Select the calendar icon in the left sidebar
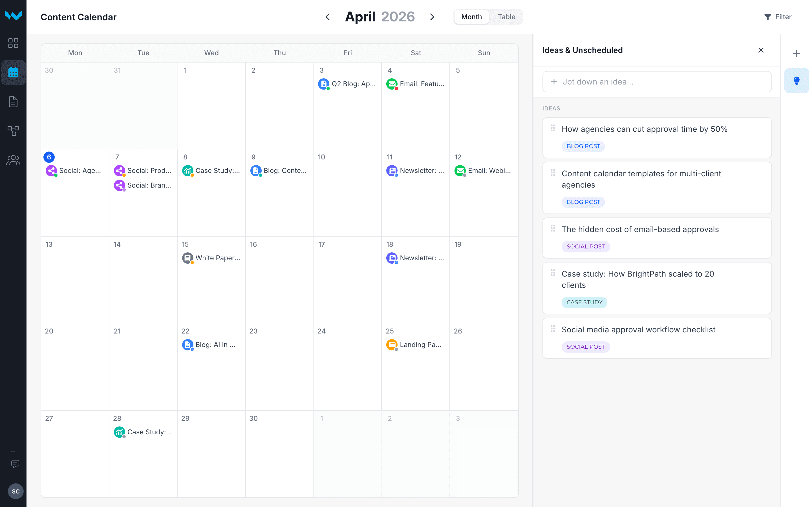 pyautogui.click(x=14, y=72)
